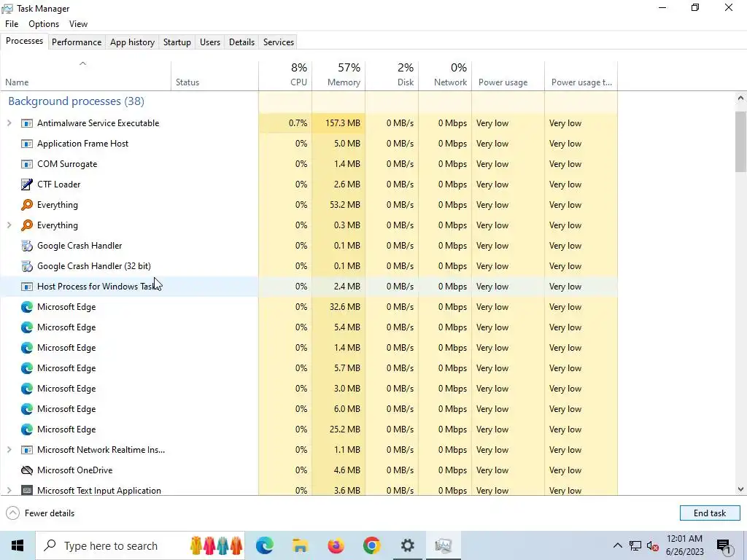The width and height of the screenshot is (747, 560).
Task: Click the Host Process for Windows Tasks icon
Action: 27,287
